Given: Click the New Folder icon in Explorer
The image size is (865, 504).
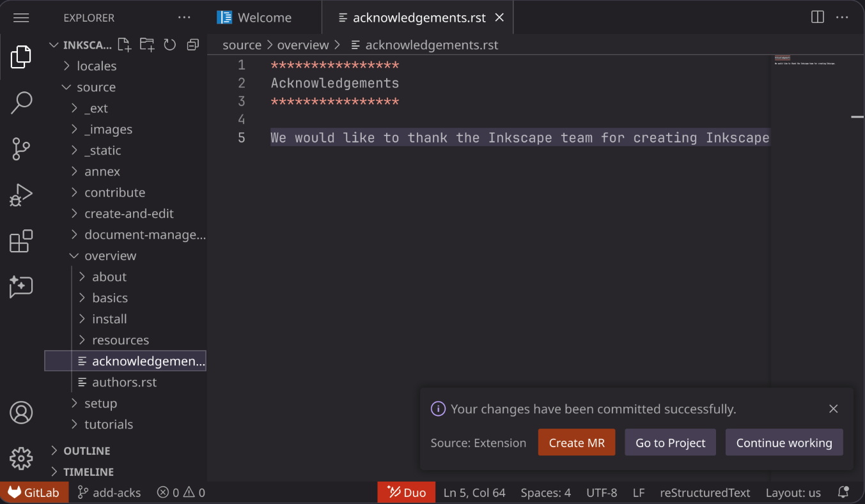Looking at the screenshot, I should click(x=147, y=45).
